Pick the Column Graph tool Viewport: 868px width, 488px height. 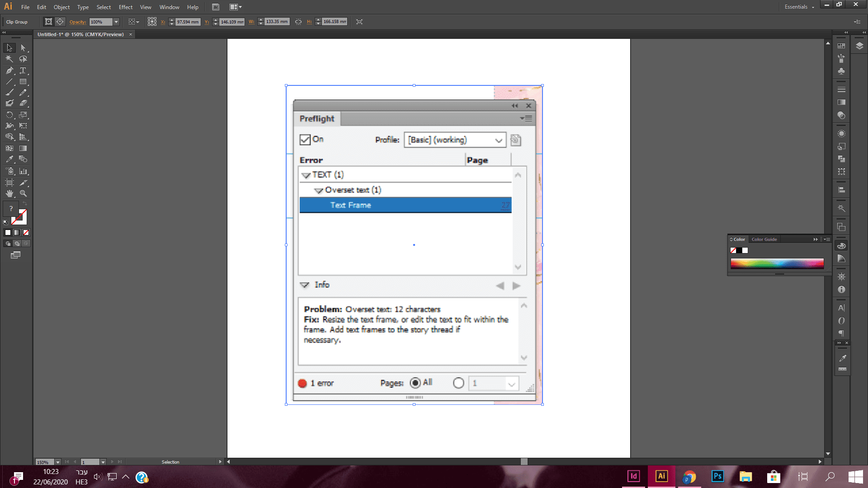[x=23, y=171]
